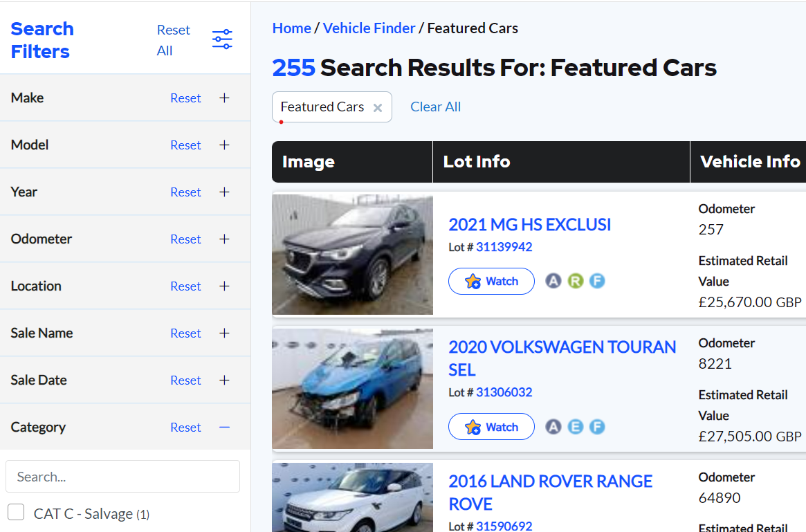The width and height of the screenshot is (806, 532).
Task: Click the odometer value 257
Action: tap(711, 230)
